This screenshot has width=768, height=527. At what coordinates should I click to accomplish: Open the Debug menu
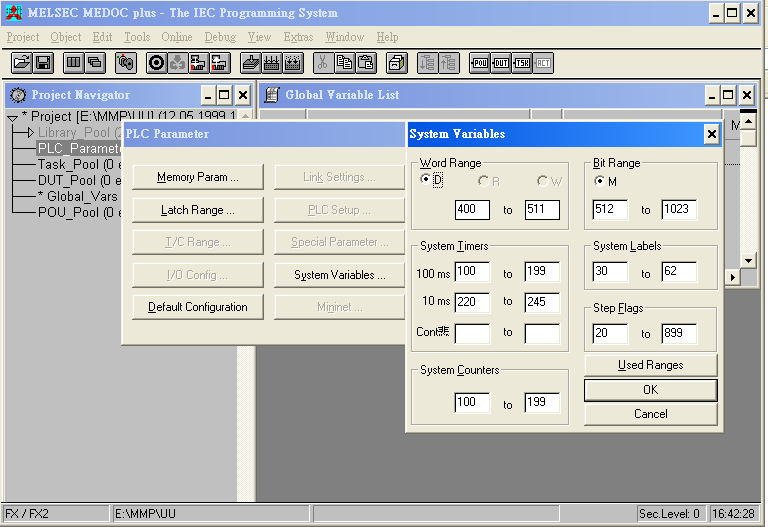(220, 37)
